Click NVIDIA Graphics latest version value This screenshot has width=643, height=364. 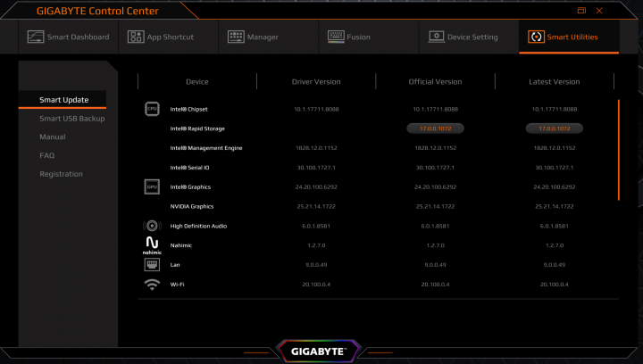(x=554, y=206)
